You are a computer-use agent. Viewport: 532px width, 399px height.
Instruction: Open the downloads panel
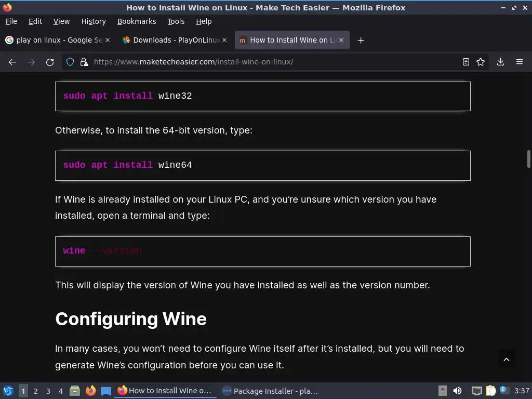[x=500, y=62]
